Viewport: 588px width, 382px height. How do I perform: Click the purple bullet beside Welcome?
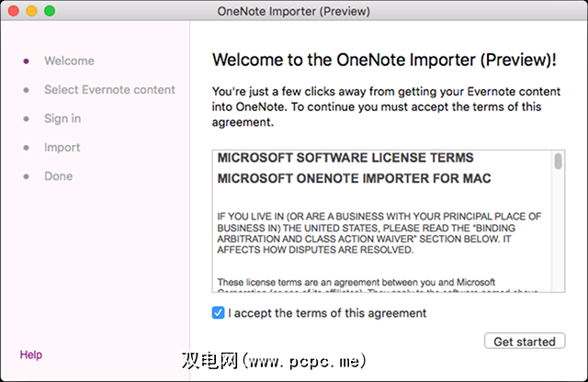click(x=27, y=62)
